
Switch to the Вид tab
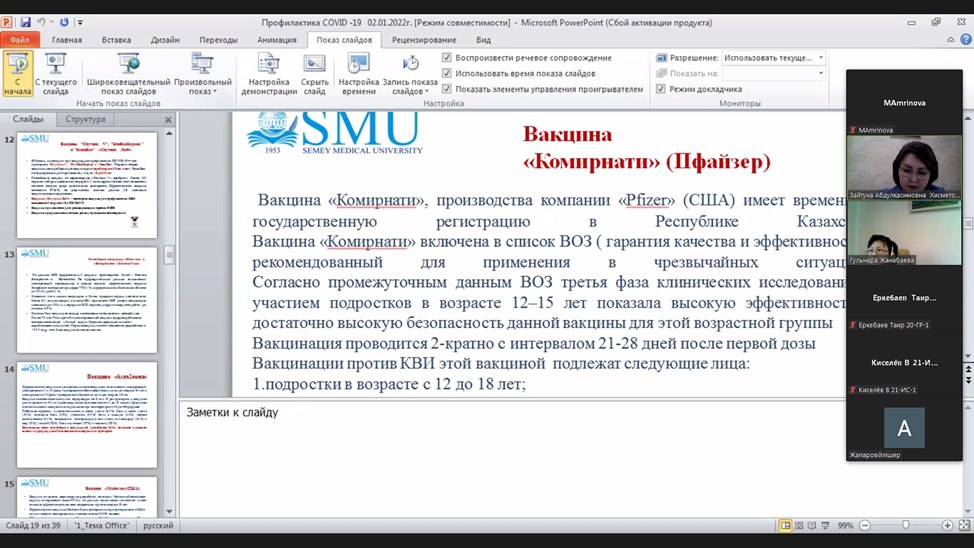(x=483, y=40)
